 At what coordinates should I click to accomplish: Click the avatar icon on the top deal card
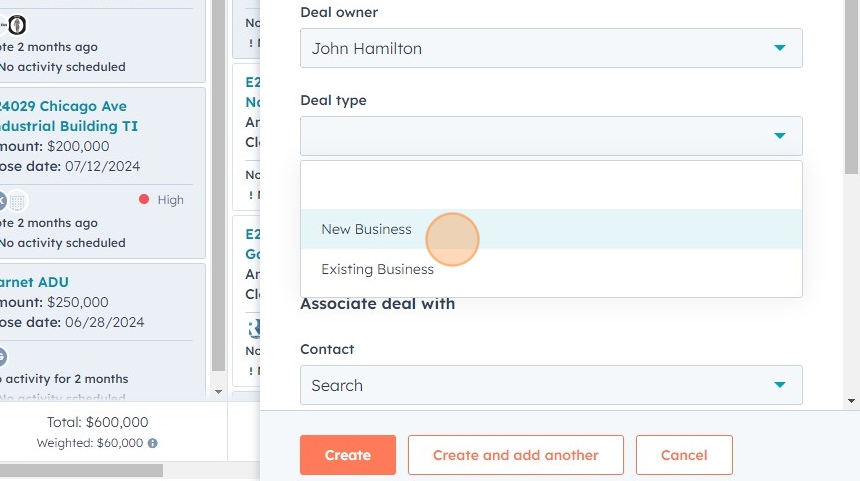[16, 26]
